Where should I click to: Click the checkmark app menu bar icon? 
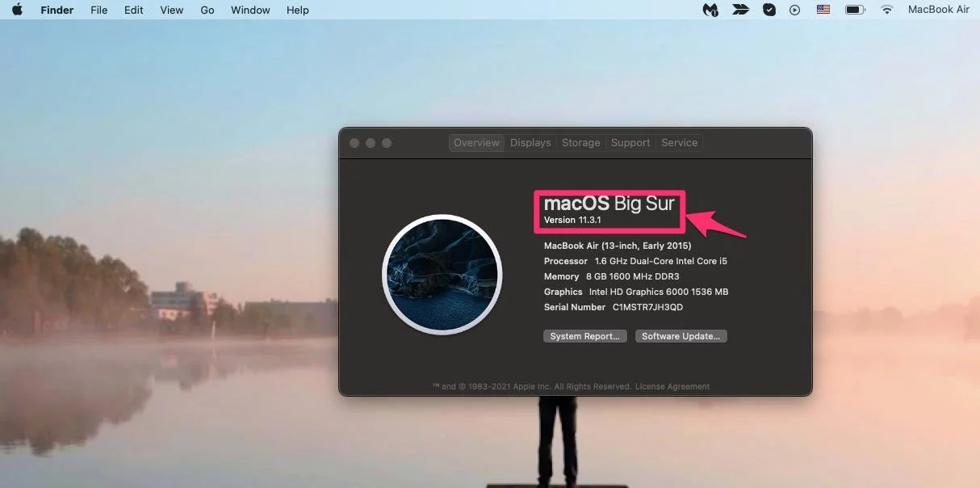coord(769,10)
